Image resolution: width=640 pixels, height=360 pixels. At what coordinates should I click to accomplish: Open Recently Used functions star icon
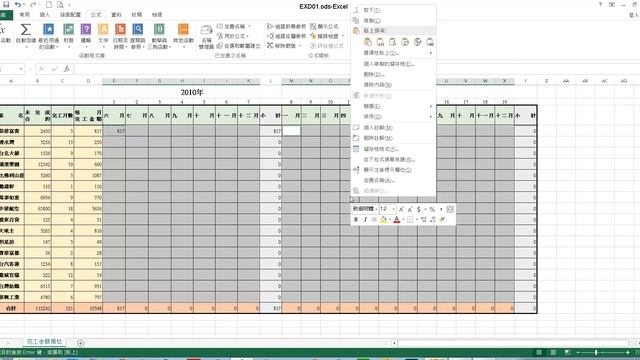49,29
